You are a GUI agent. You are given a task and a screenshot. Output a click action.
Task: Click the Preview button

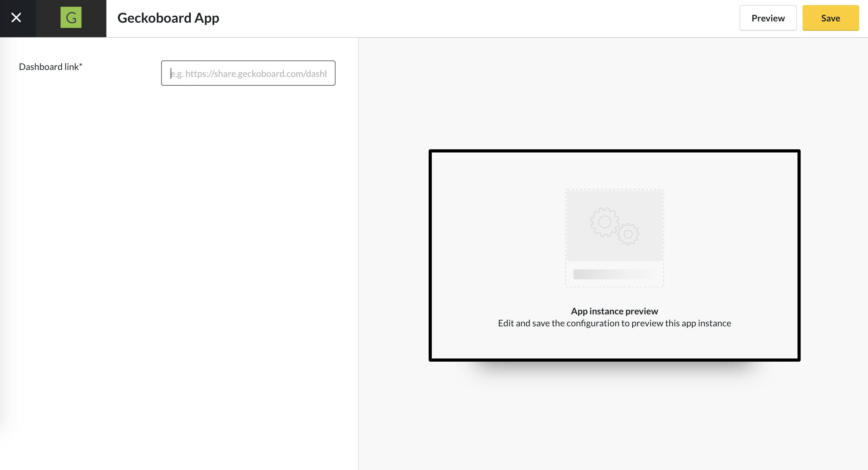point(768,18)
